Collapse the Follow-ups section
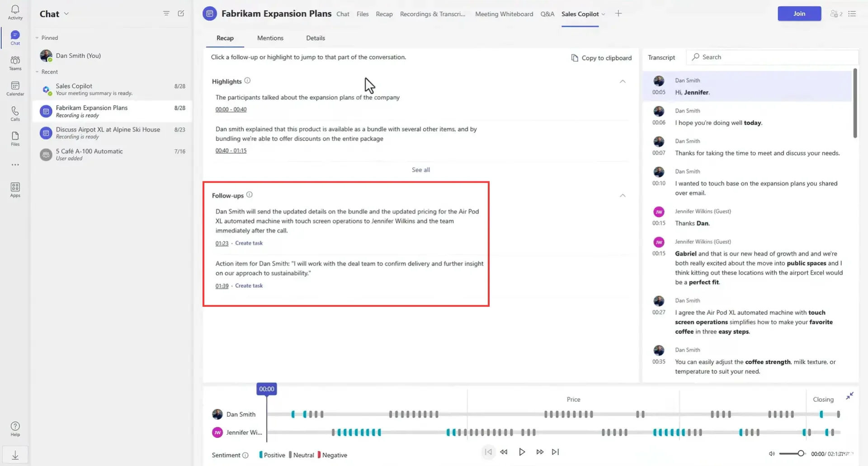Viewport: 868px width, 466px height. [x=623, y=195]
